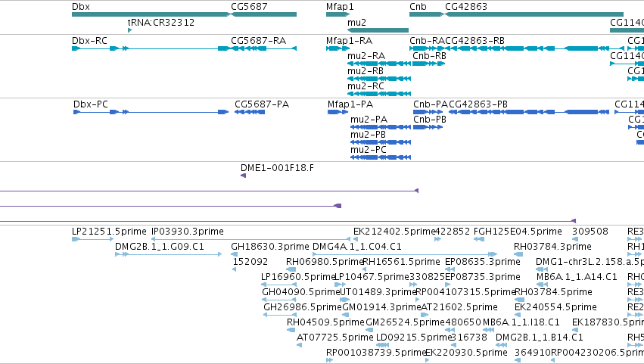Select the GH18630.3prime EST label
Viewport: 644px width, 364px height.
[270, 247]
